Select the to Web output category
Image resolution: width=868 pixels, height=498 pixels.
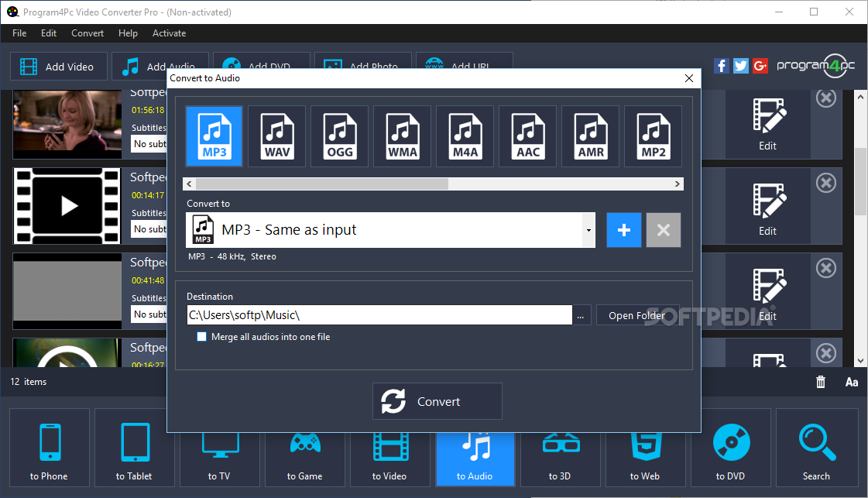point(646,460)
